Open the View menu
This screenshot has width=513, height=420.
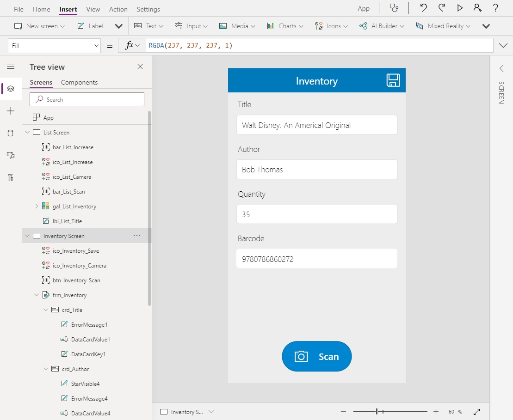pyautogui.click(x=93, y=9)
